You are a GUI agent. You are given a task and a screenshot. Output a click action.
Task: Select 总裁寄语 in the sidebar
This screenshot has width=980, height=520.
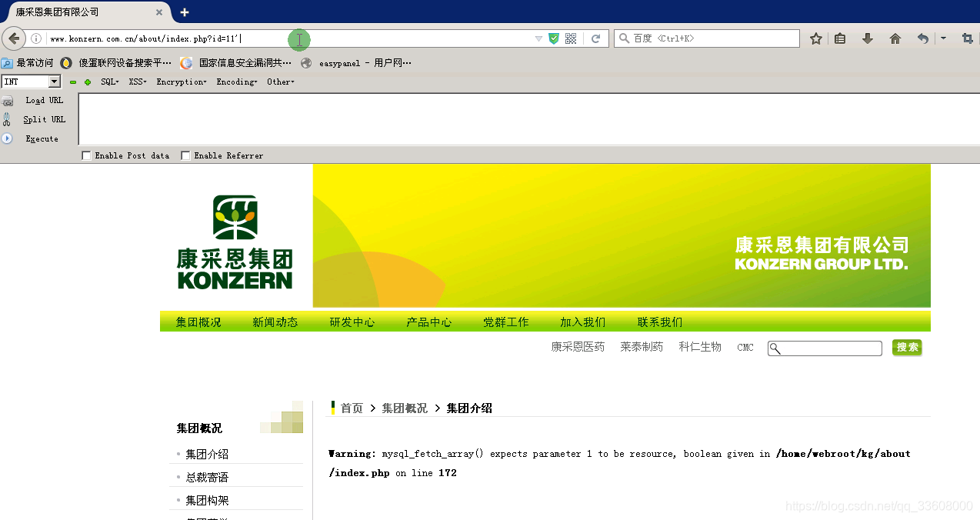pyautogui.click(x=207, y=478)
